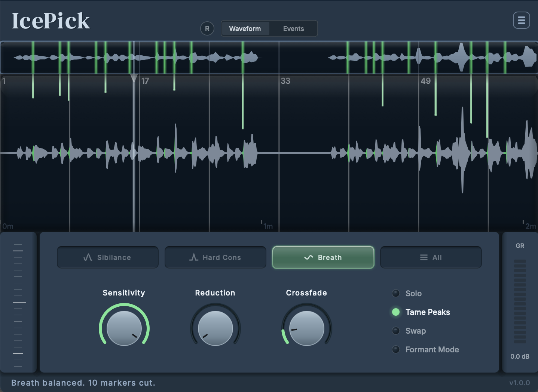Screen dimensions: 538x392
Task: Enable Formant Mode
Action: point(425,349)
